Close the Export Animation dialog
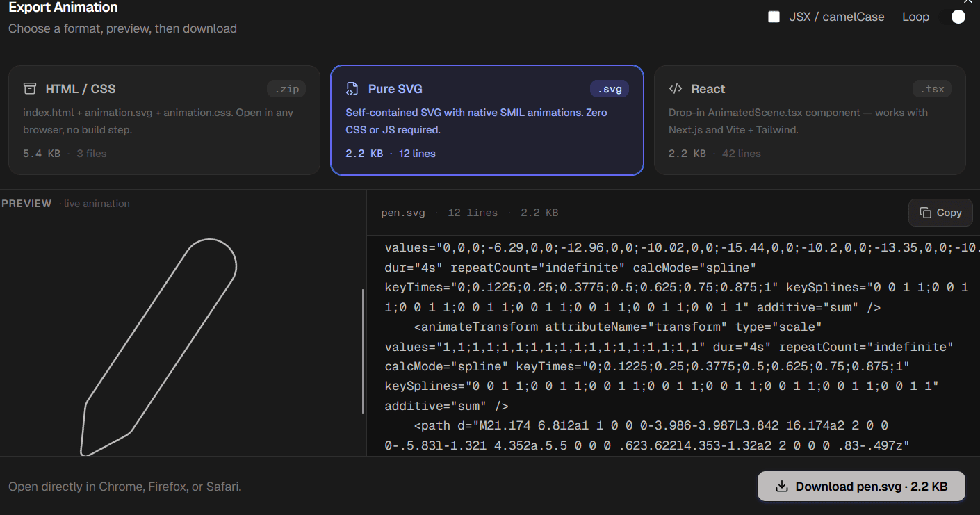Viewport: 980px width, 515px height. click(968, 3)
